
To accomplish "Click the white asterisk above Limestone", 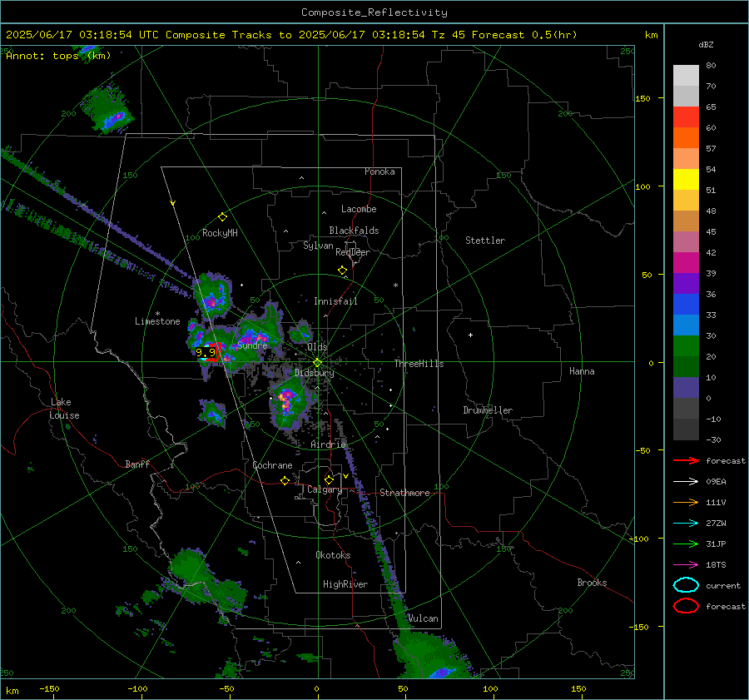I will pyautogui.click(x=157, y=314).
